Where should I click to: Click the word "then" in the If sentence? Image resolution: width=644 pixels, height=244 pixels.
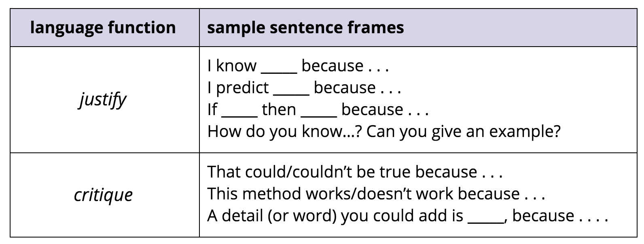(279, 109)
